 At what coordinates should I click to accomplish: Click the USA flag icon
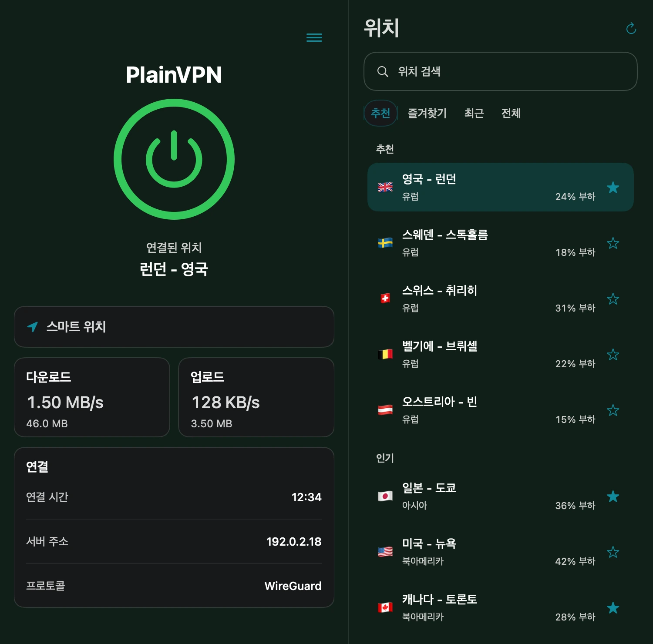(385, 552)
